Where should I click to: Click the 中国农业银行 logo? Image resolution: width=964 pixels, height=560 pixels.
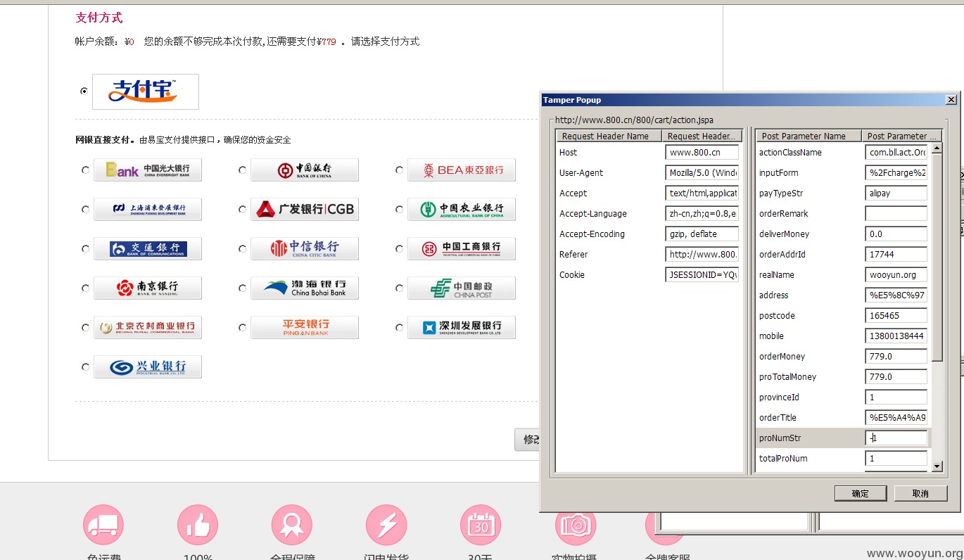pos(462,209)
